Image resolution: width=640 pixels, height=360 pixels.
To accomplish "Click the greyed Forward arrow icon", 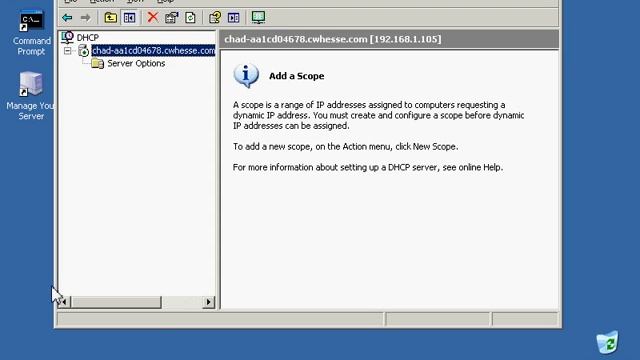I will 86,18.
